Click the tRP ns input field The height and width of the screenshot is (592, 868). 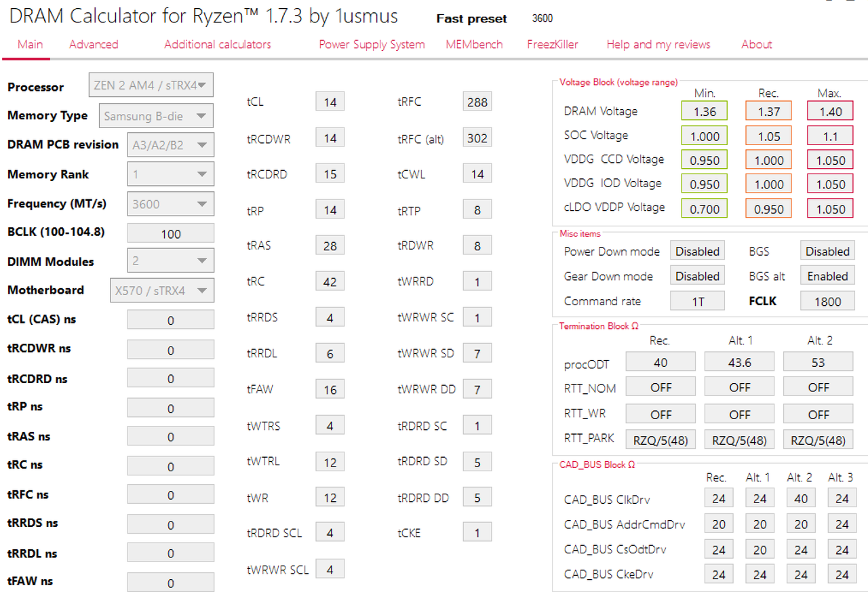tap(171, 408)
